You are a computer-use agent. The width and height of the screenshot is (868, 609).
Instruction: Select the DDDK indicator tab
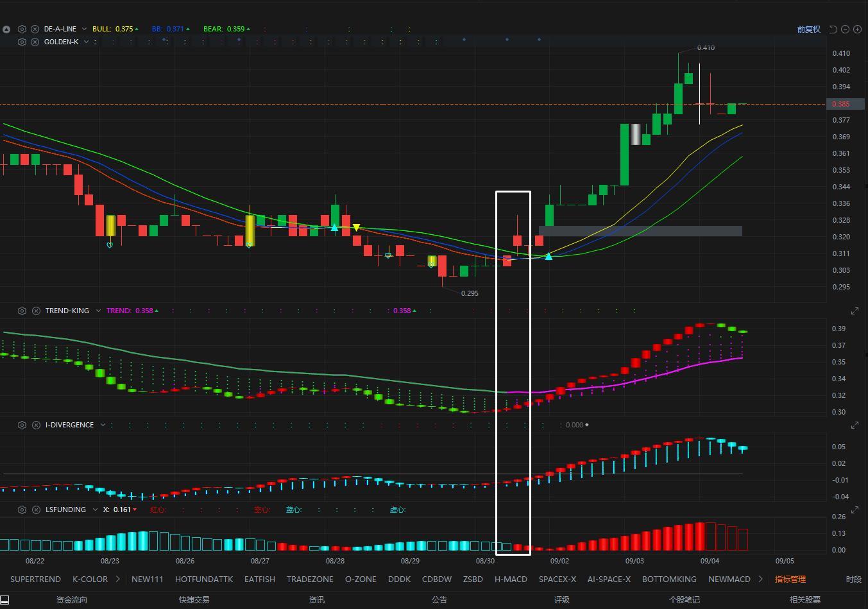399,579
